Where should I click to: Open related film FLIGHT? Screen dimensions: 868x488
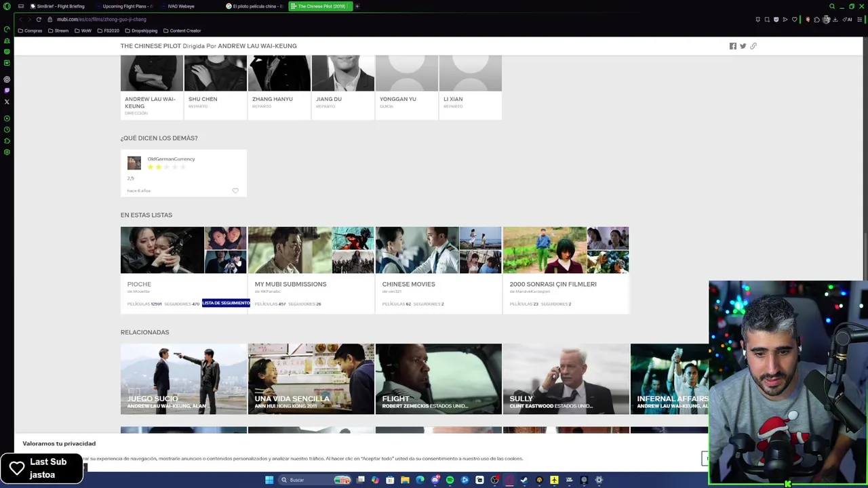[439, 379]
